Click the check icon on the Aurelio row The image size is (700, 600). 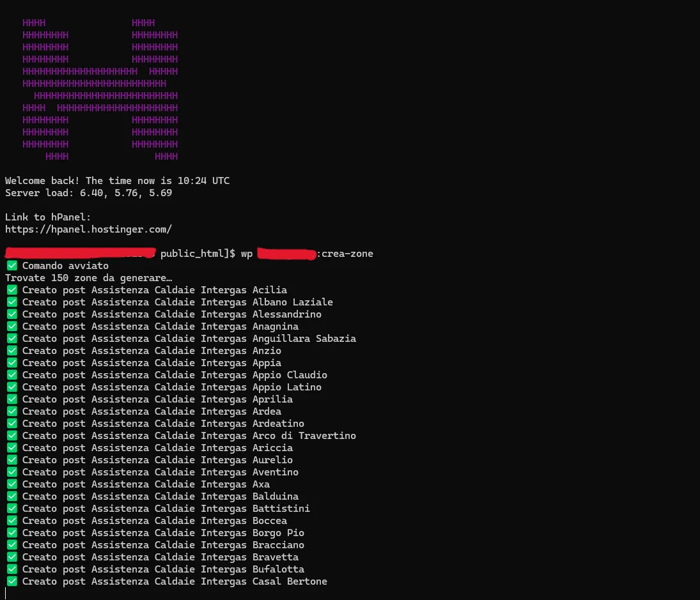coord(12,460)
